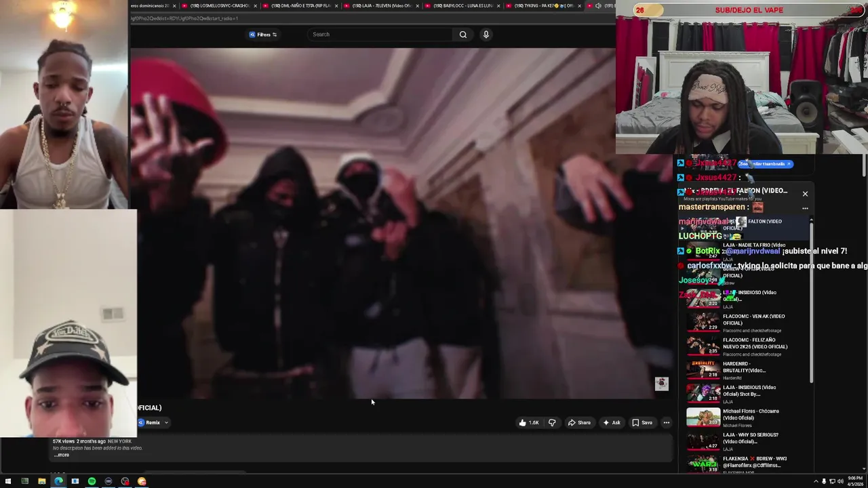The image size is (868, 488).
Task: Open Spotify from the taskbar
Action: (x=92, y=481)
